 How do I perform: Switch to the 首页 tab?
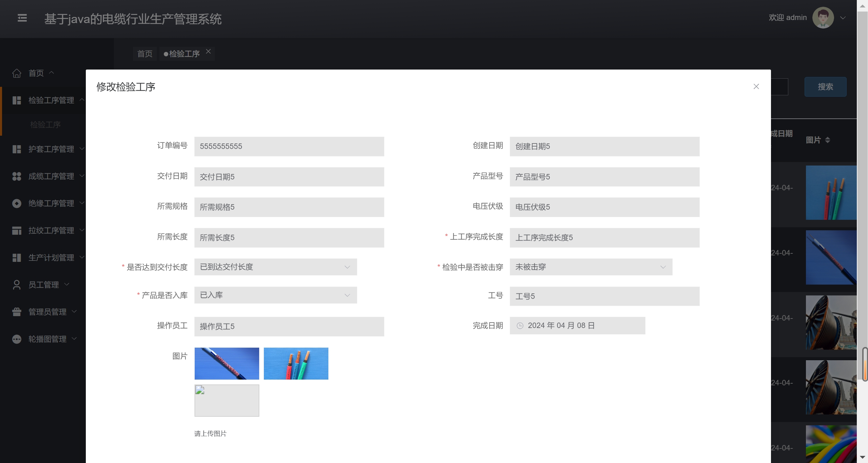145,54
